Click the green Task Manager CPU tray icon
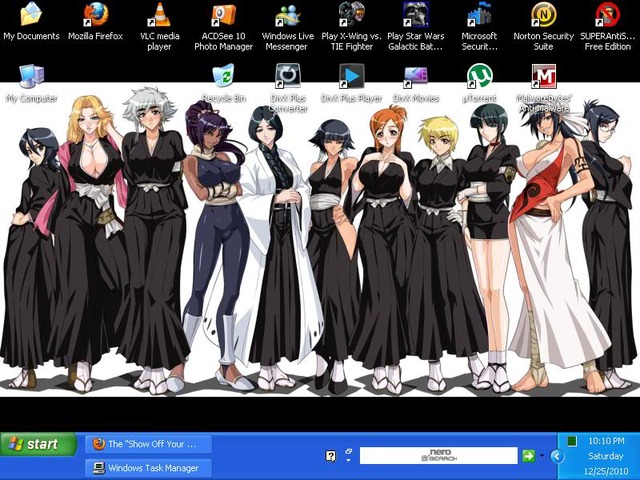This screenshot has width=640, height=480. 572,441
